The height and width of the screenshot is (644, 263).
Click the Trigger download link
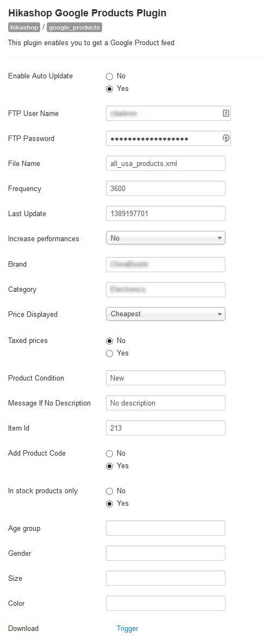(127, 628)
